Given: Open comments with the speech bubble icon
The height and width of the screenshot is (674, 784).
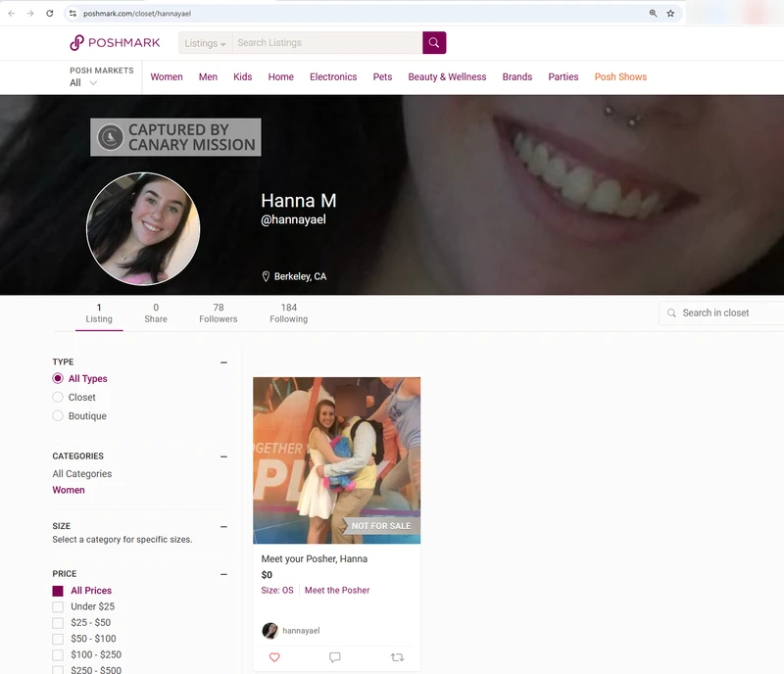Looking at the screenshot, I should point(335,657).
